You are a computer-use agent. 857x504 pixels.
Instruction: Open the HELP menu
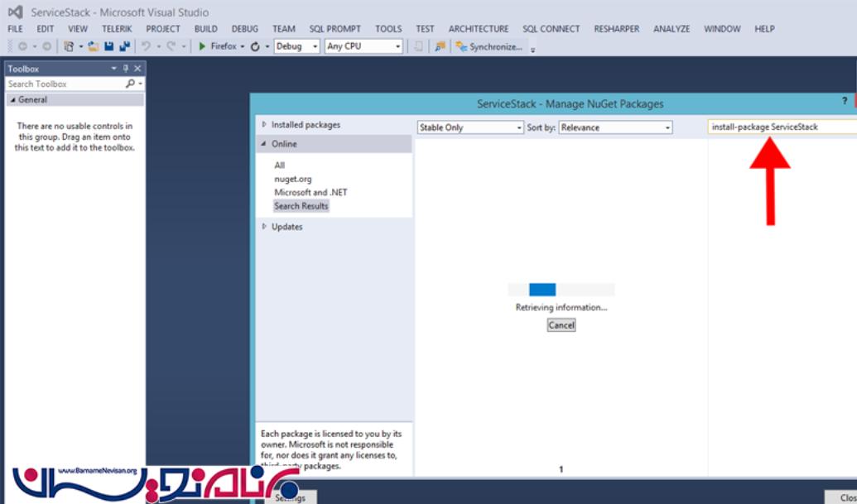(764, 28)
